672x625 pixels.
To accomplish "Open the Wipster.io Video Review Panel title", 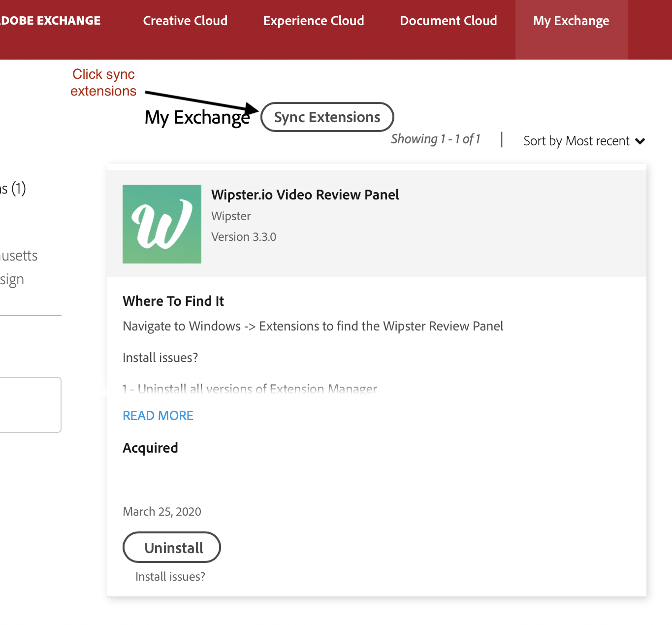I will click(x=305, y=195).
